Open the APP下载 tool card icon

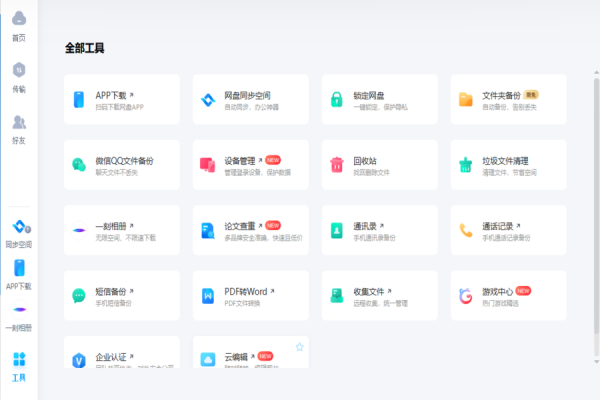[x=79, y=99]
